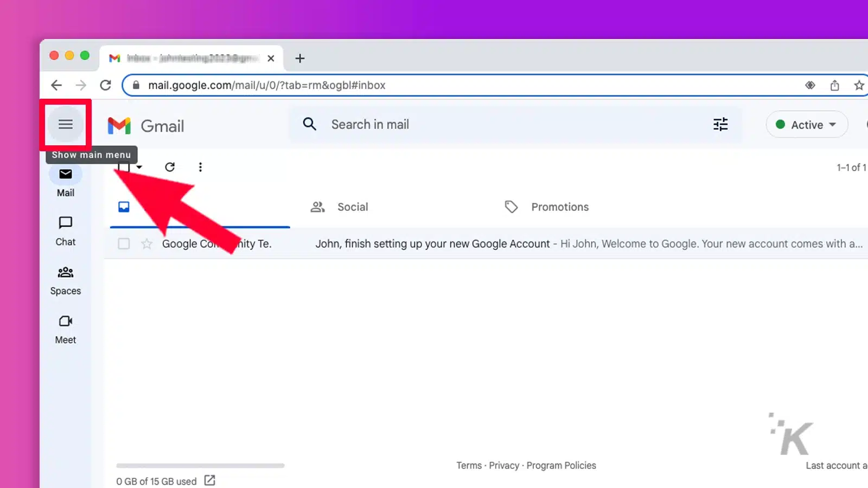
Task: Open Meet from the sidebar
Action: [x=66, y=330]
